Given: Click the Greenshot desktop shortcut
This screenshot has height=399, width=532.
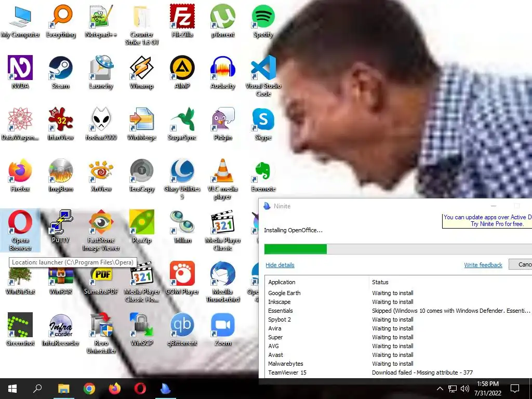Looking at the screenshot, I should click(x=20, y=329).
